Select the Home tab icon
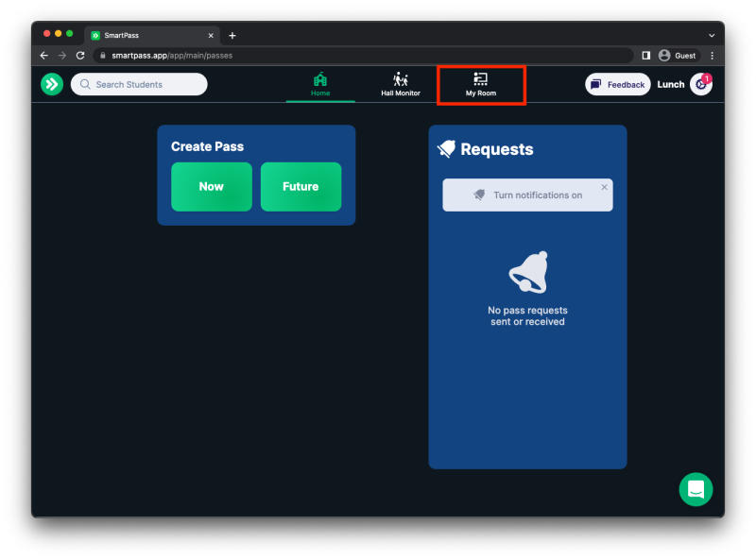 click(x=319, y=79)
